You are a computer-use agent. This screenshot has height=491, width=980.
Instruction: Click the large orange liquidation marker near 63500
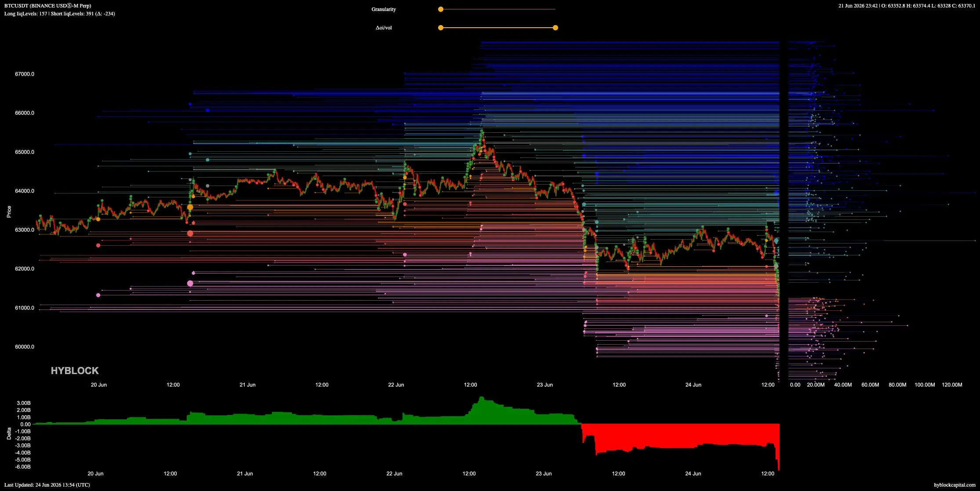tap(190, 207)
